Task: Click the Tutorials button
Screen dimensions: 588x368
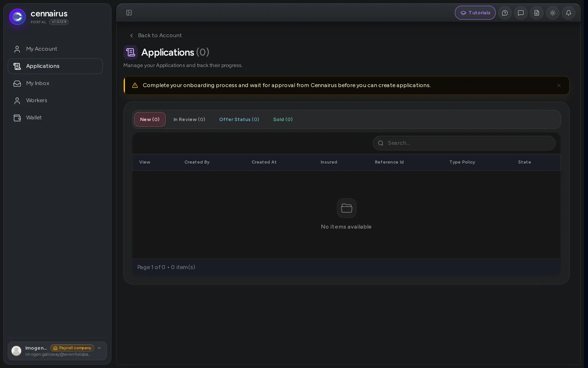Action: click(475, 13)
